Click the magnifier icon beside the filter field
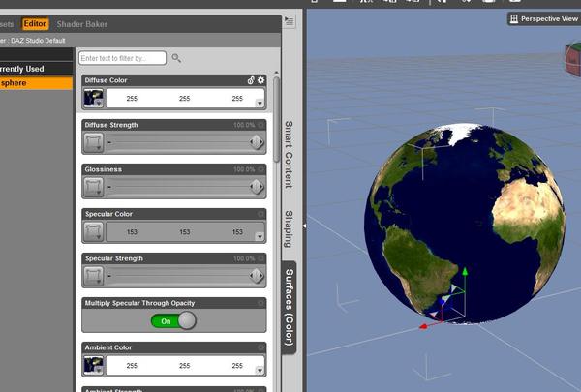This screenshot has height=392, width=581. pyautogui.click(x=176, y=58)
